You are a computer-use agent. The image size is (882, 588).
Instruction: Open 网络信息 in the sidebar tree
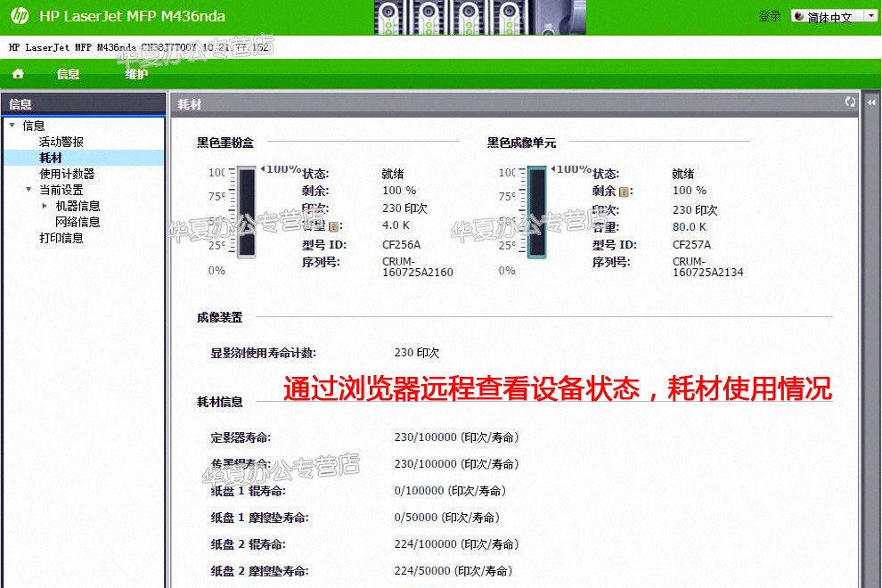(x=78, y=222)
